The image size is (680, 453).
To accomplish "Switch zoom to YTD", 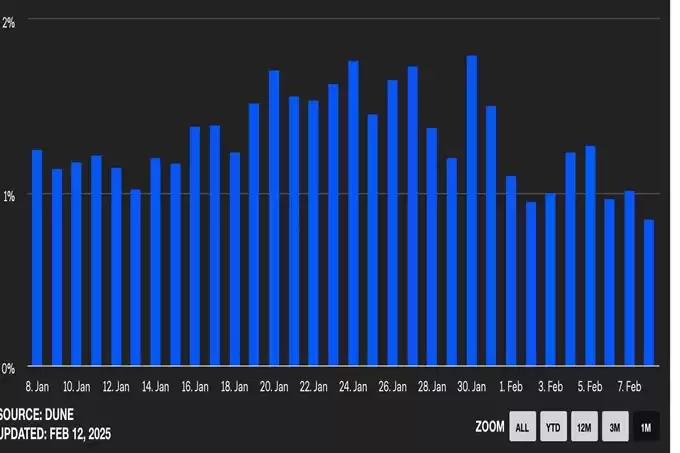I will 553,427.
